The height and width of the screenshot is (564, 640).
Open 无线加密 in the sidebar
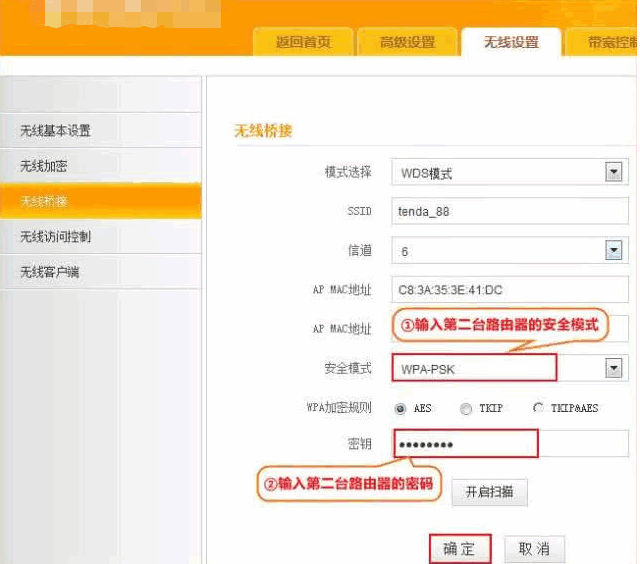[100, 166]
